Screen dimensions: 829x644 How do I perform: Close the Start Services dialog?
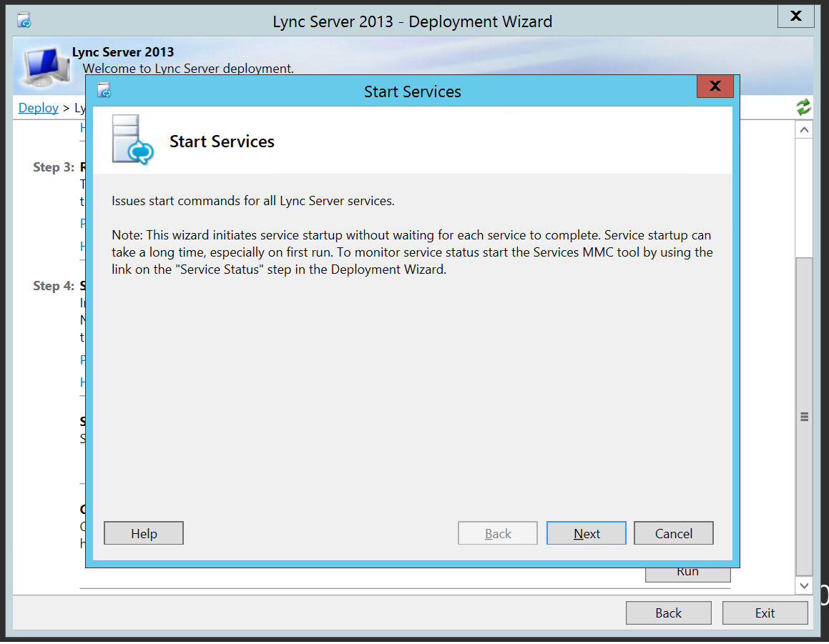point(715,86)
